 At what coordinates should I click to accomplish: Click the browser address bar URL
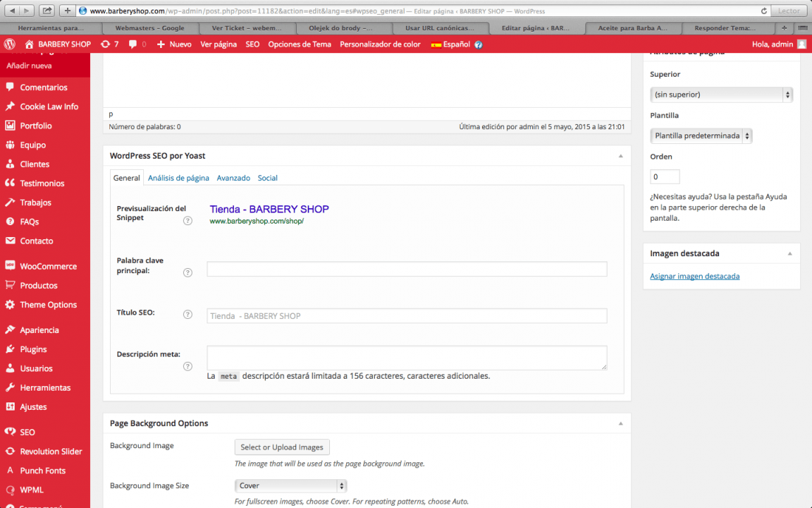coord(317,11)
